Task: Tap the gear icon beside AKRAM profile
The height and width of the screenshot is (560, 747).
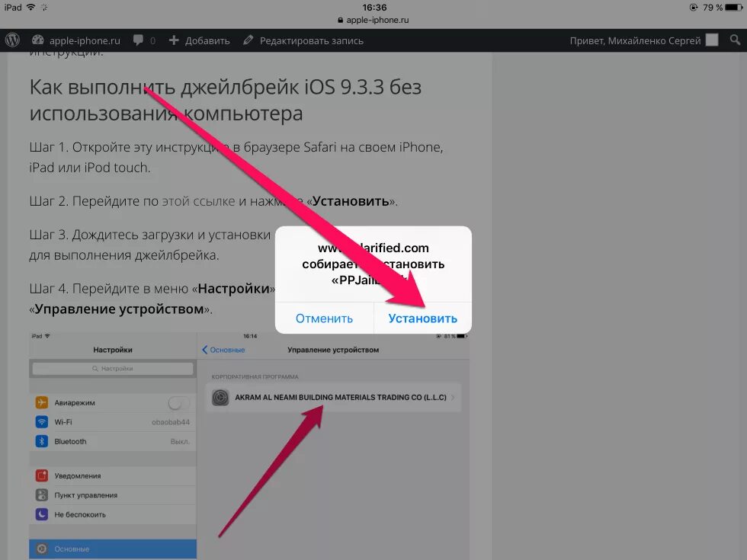Action: [220, 398]
